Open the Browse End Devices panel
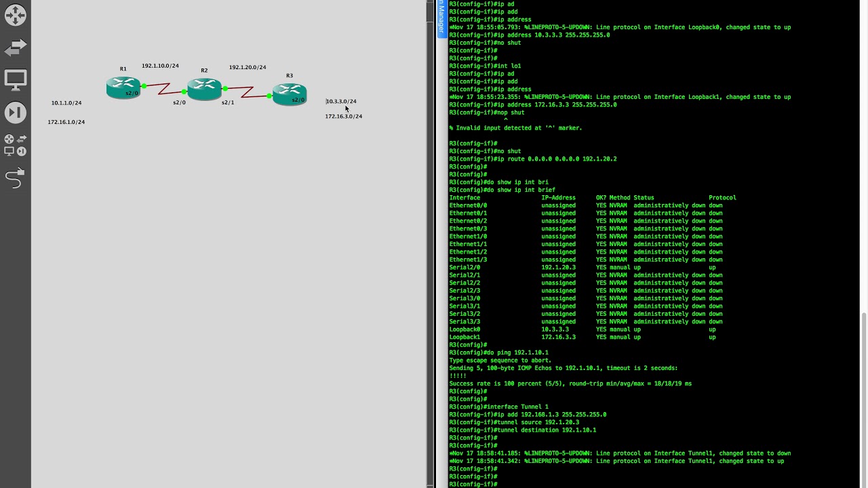Screen dimensions: 868x488 [15, 80]
